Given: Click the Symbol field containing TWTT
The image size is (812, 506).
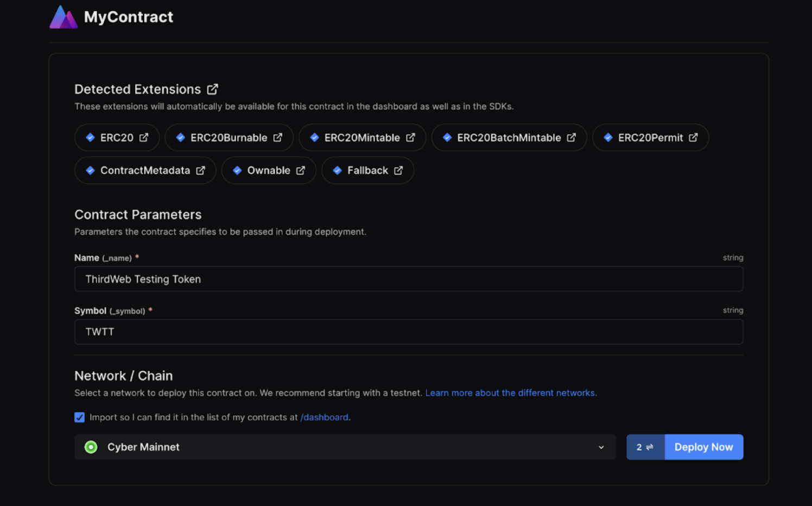Looking at the screenshot, I should point(409,332).
